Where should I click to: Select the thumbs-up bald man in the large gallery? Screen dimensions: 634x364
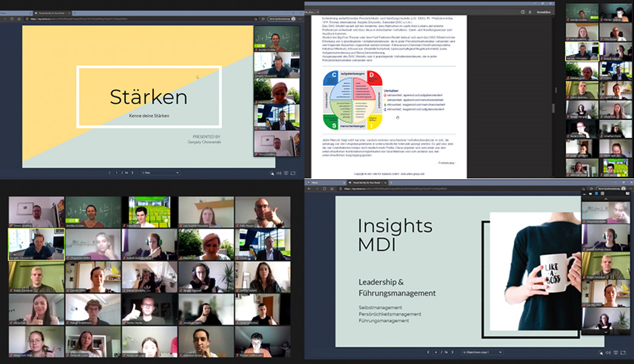(x=263, y=212)
